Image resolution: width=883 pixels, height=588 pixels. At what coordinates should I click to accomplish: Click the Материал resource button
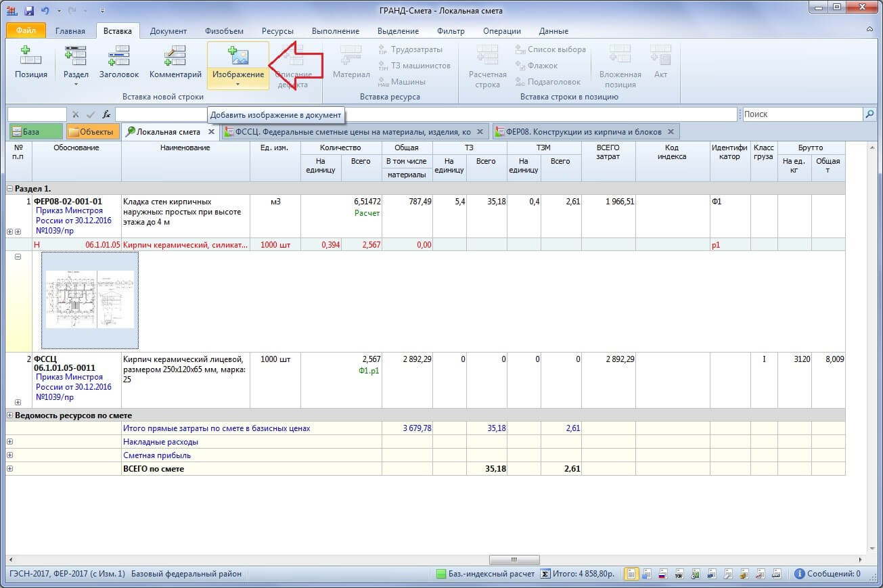pyautogui.click(x=351, y=62)
